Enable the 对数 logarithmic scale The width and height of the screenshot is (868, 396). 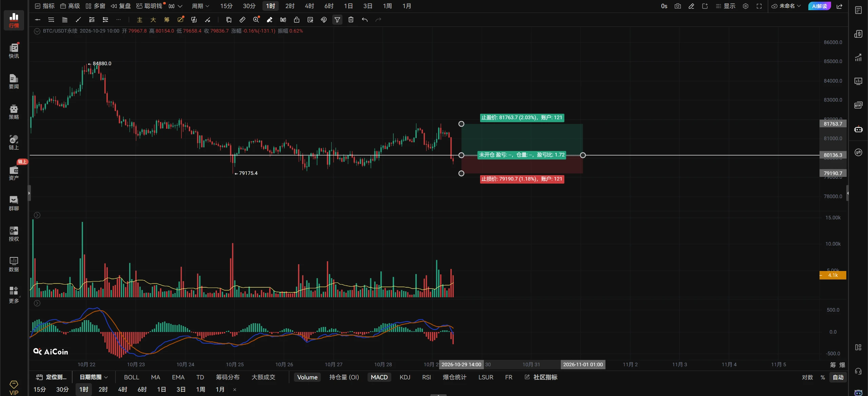pos(807,377)
